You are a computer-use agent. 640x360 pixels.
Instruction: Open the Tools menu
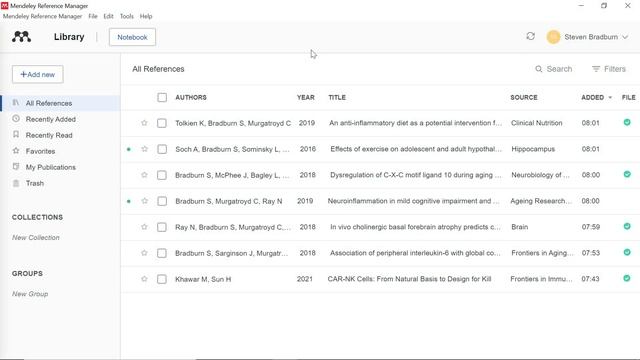(x=127, y=16)
